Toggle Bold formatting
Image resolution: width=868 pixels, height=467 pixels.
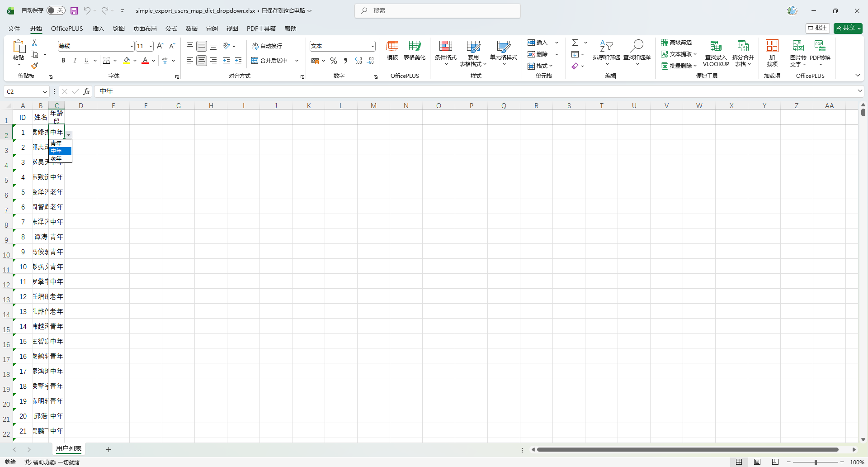click(63, 61)
